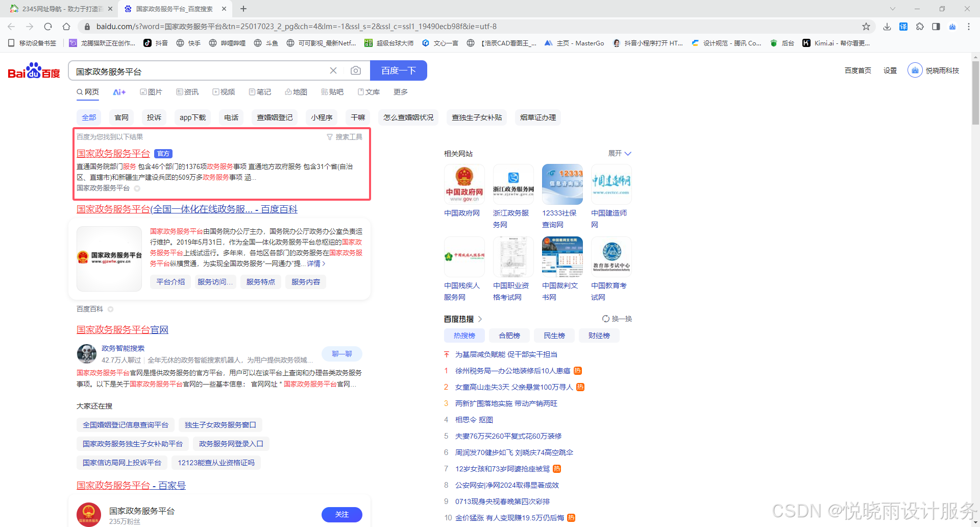
Task: Open the 移动设备书签 folder
Action: [32, 43]
